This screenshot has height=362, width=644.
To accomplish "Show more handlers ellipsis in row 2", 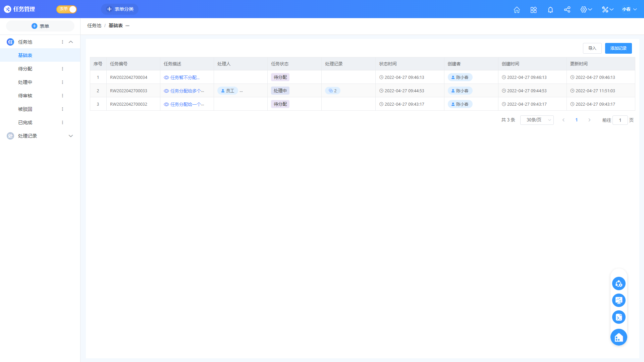I will 241,91.
